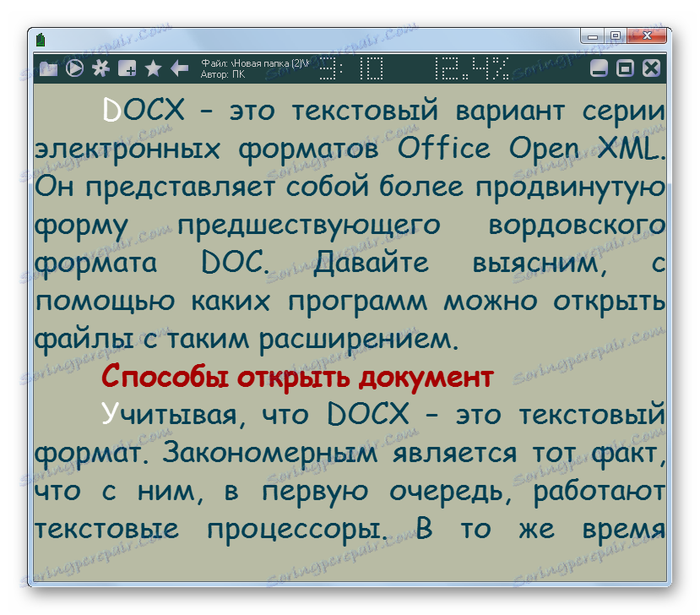
Task: Click the red heading 'Способы открыть документ'
Action: (297, 378)
